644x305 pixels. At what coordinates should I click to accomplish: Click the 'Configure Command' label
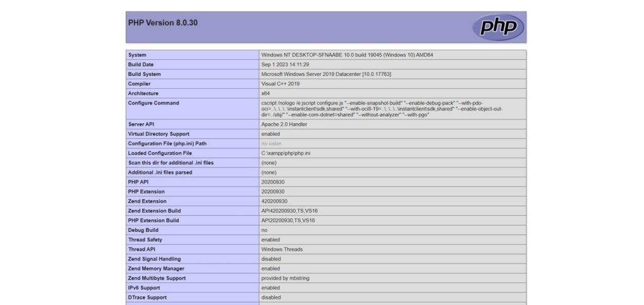(x=153, y=103)
